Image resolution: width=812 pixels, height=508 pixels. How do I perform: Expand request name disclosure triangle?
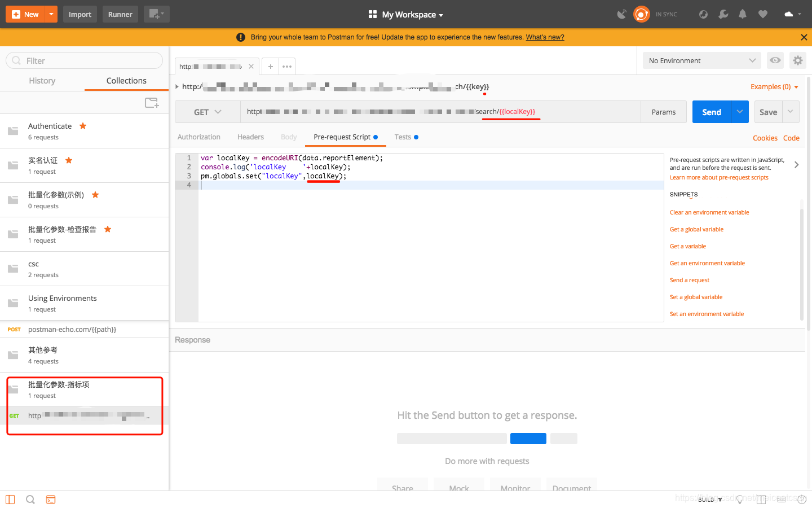(177, 86)
